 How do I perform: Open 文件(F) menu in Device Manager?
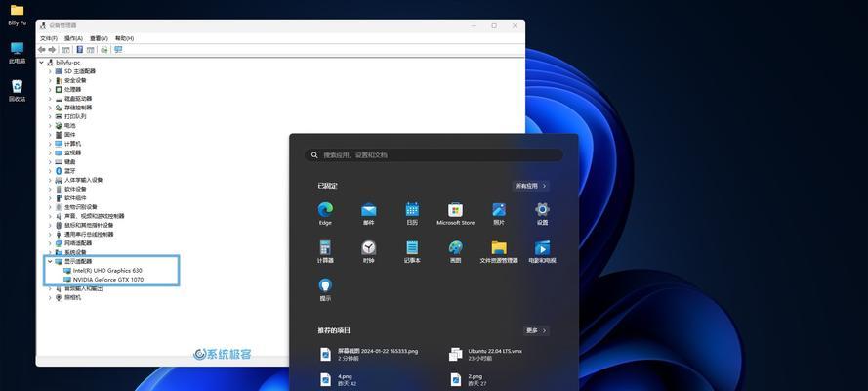49,38
